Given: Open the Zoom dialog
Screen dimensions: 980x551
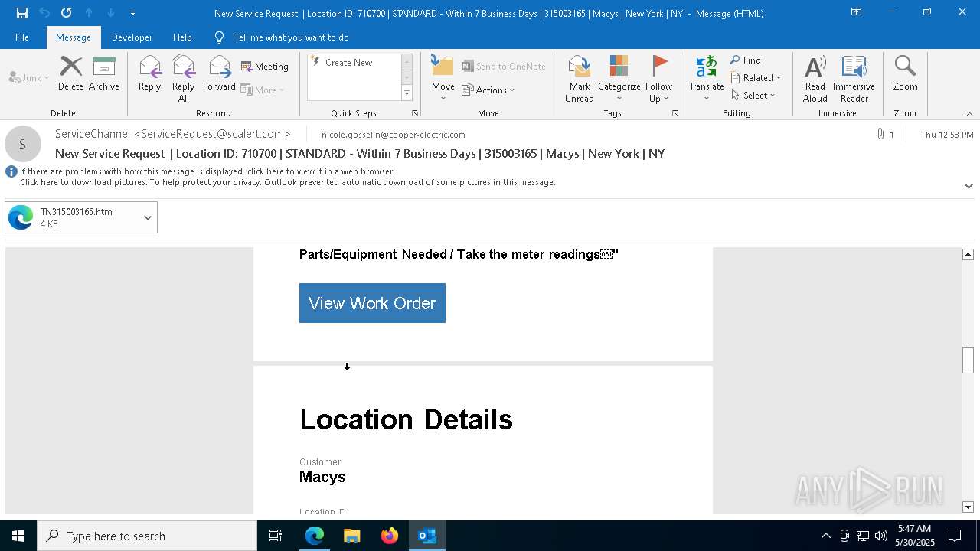Looking at the screenshot, I should 905,74.
